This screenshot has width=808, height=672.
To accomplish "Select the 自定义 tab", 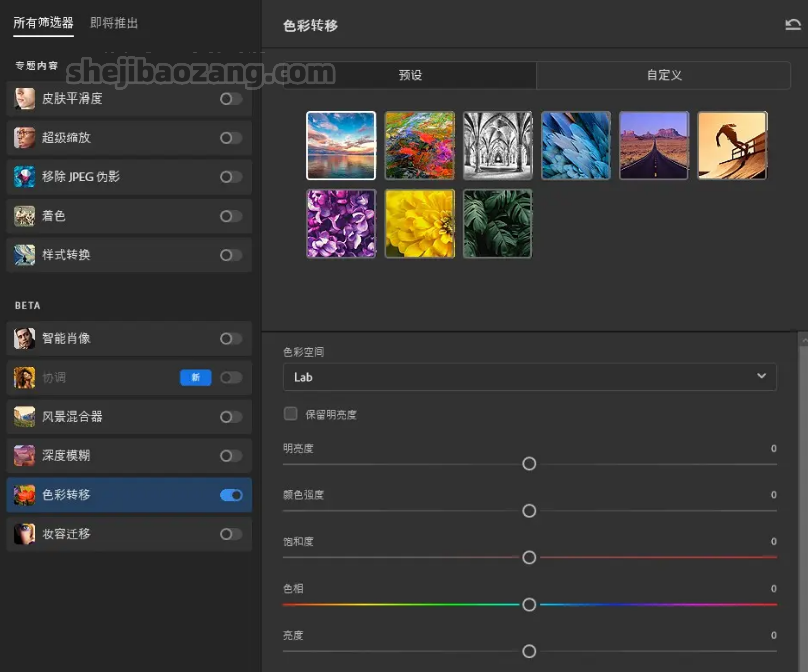I will (664, 75).
